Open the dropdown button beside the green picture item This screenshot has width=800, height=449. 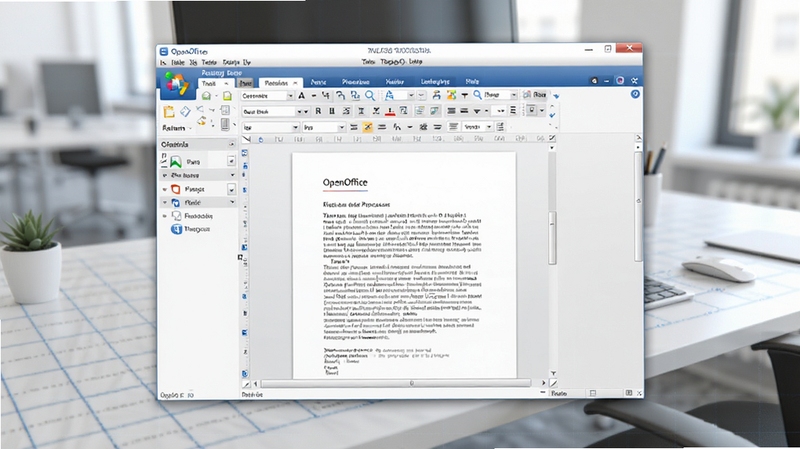click(x=231, y=161)
